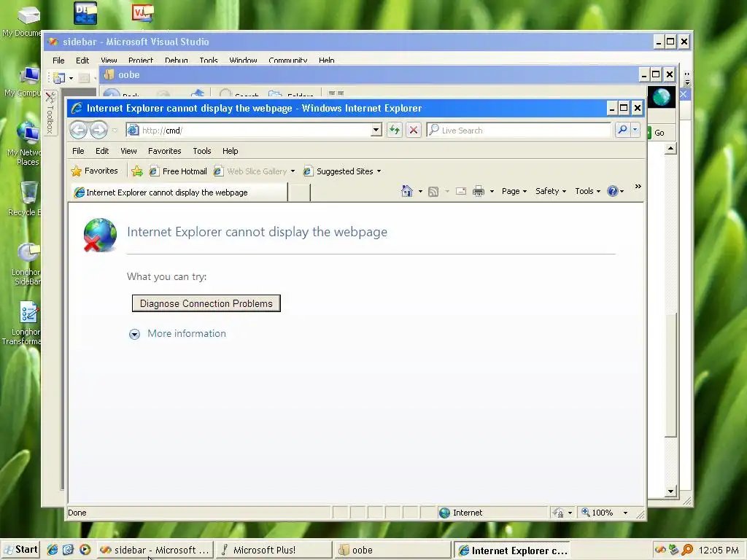Click the Live Search magnifier button
This screenshot has width=747, height=560.
[622, 130]
